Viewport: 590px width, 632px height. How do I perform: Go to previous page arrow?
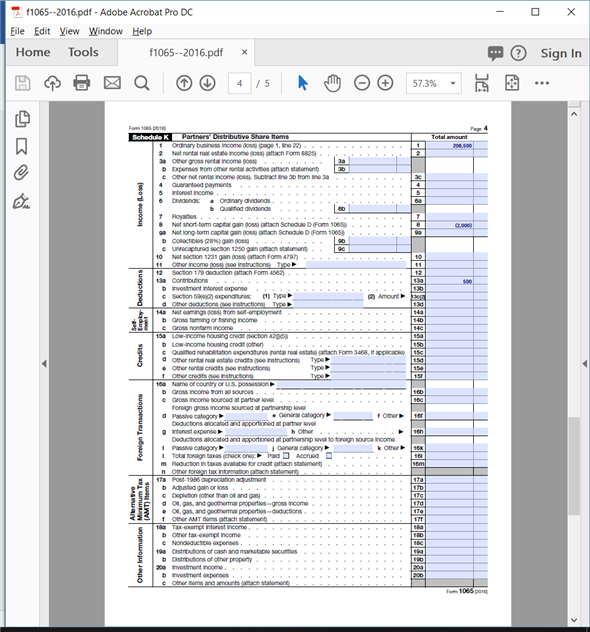(x=184, y=83)
